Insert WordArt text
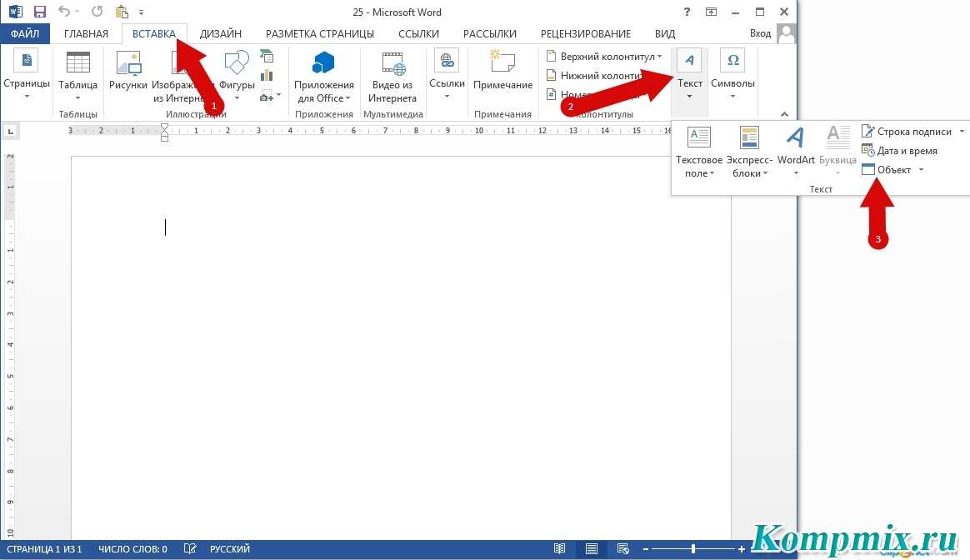The width and height of the screenshot is (970, 560). (796, 151)
